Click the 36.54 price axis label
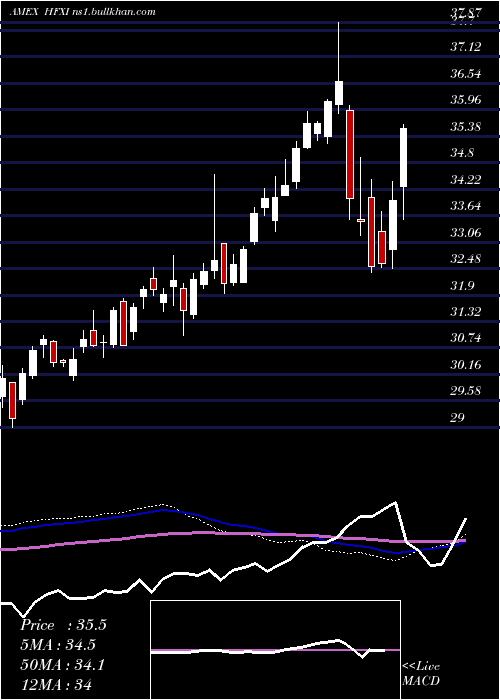500x700 pixels. tap(466, 73)
